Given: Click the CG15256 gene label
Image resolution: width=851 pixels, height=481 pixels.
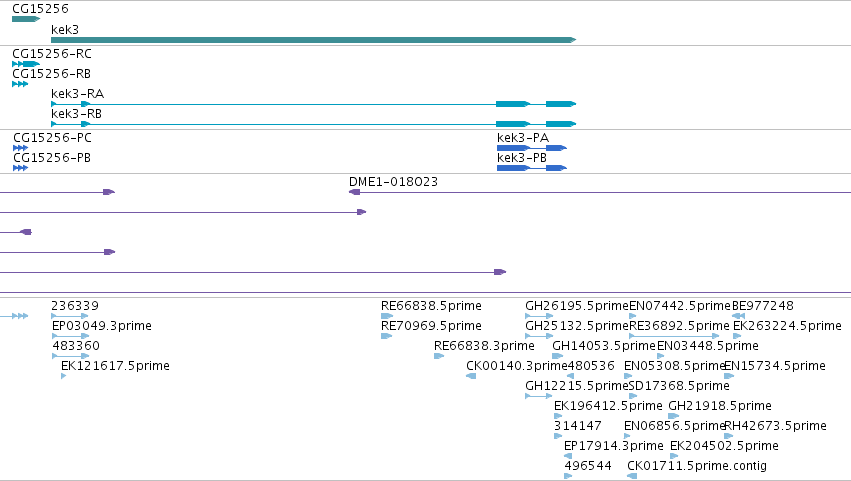Looking at the screenshot, I should pos(40,9).
